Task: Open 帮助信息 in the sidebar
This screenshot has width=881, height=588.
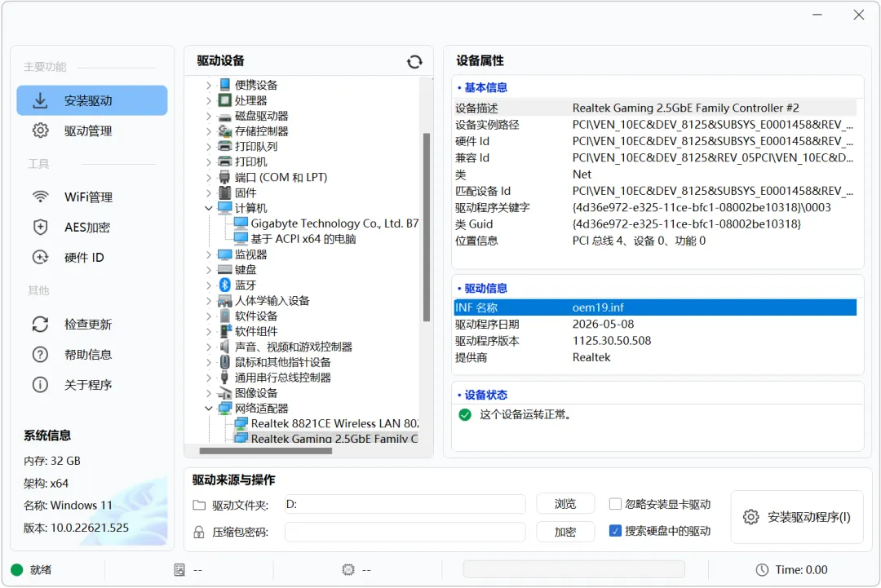Action: (x=92, y=355)
